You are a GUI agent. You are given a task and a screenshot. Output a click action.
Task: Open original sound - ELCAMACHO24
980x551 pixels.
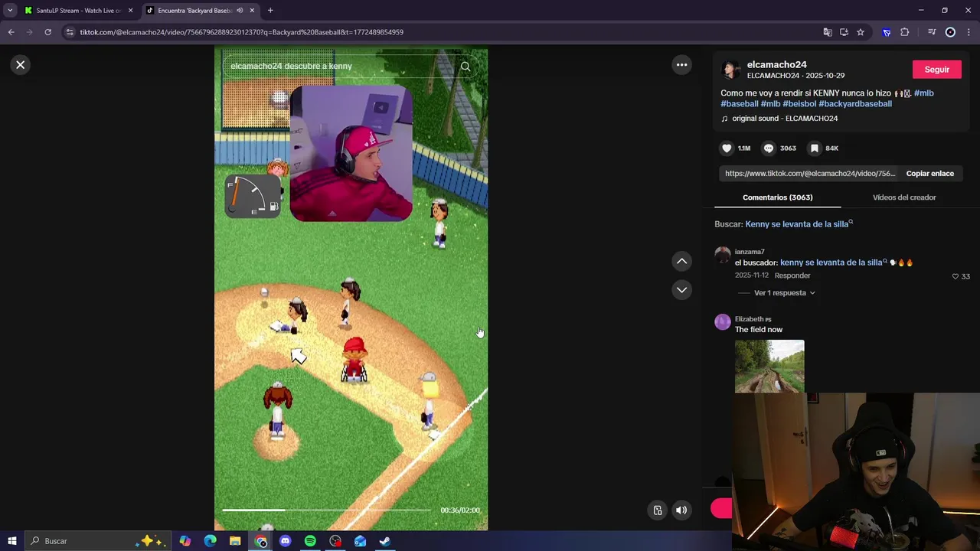(x=785, y=119)
